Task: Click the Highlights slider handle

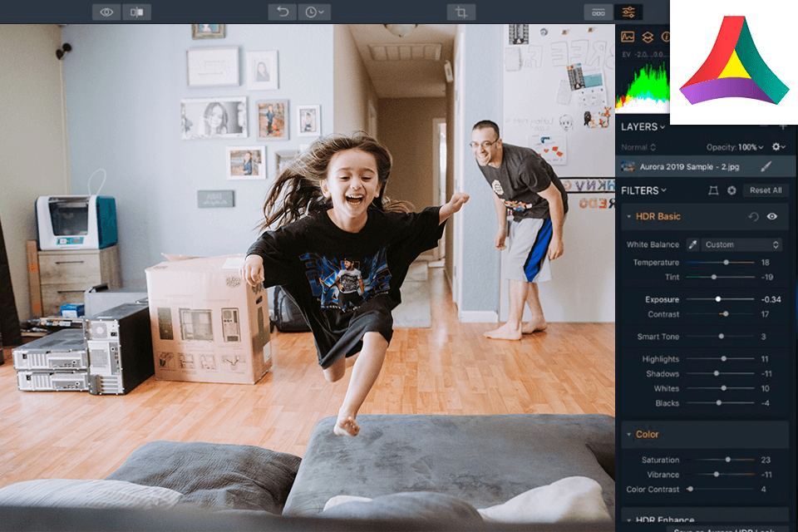Action: tap(724, 359)
